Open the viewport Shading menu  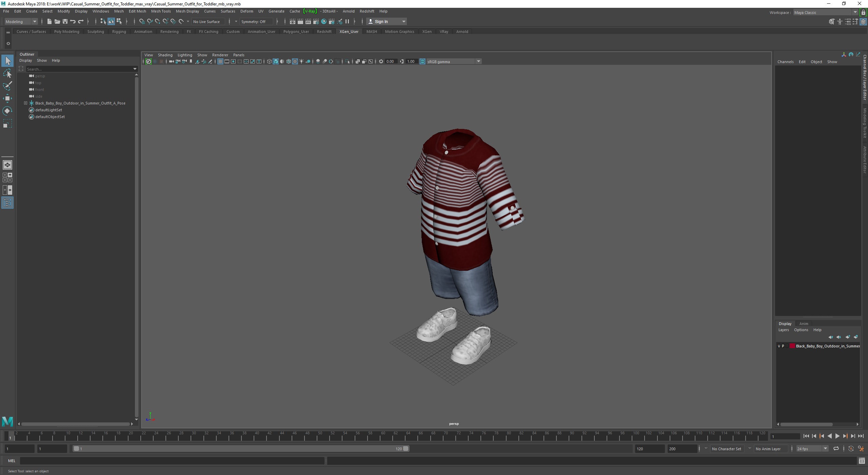(165, 55)
